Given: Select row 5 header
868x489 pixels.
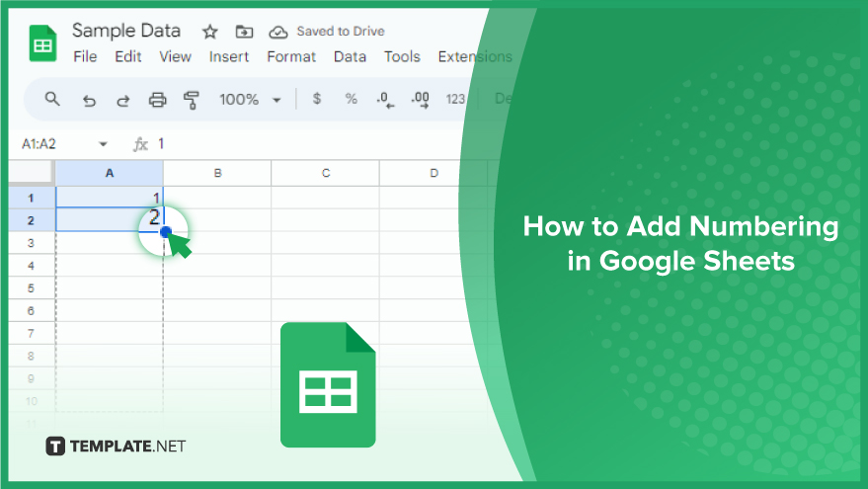Looking at the screenshot, I should 31,288.
